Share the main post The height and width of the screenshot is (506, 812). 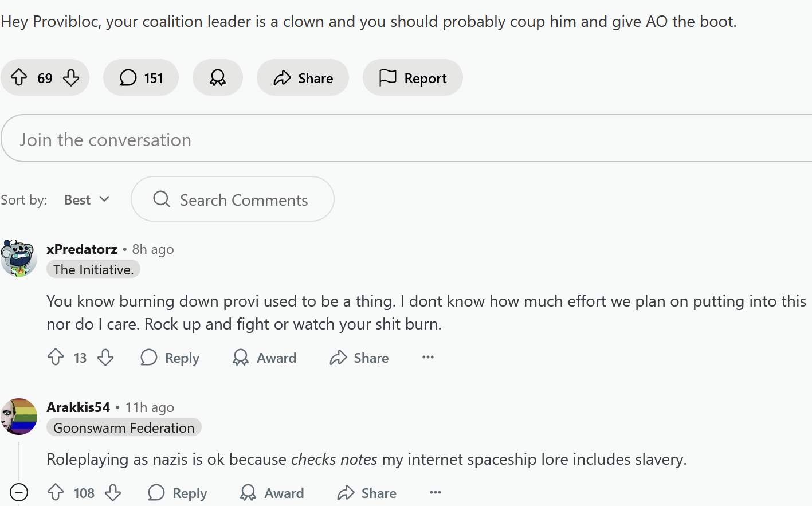[303, 77]
